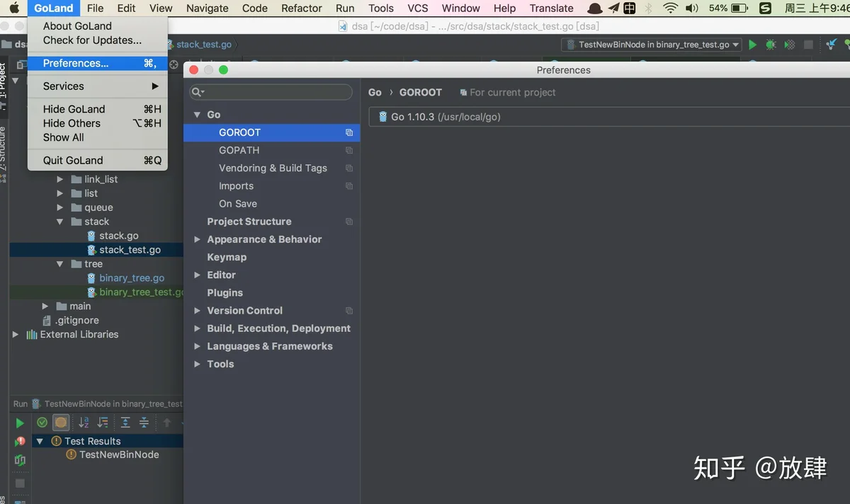The image size is (850, 504).
Task: Click the project-level icon beside Version Control
Action: pos(349,311)
